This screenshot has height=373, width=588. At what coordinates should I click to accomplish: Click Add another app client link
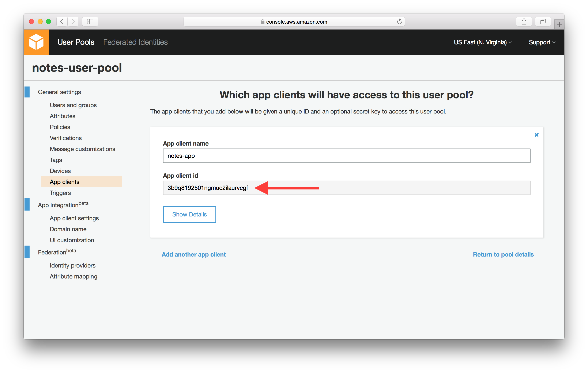tap(194, 254)
